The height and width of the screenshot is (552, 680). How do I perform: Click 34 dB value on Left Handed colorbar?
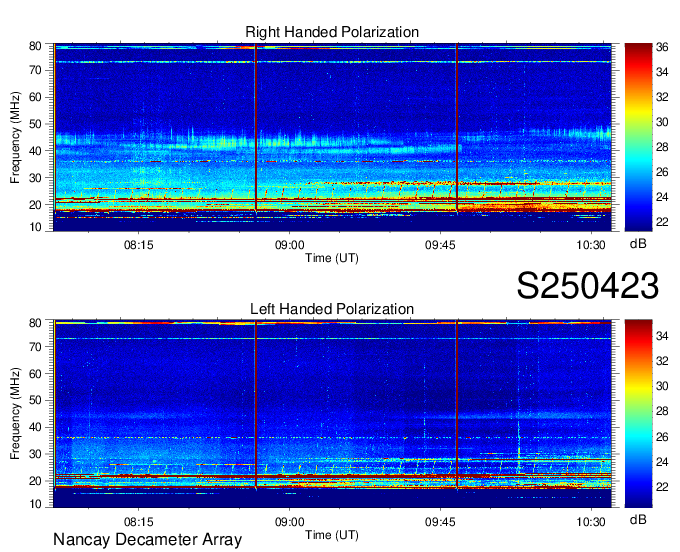click(x=662, y=335)
